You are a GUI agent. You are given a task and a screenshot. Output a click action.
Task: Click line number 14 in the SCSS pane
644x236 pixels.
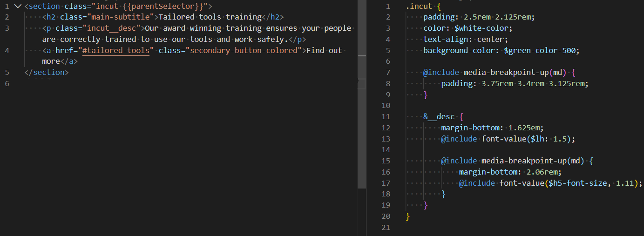386,150
